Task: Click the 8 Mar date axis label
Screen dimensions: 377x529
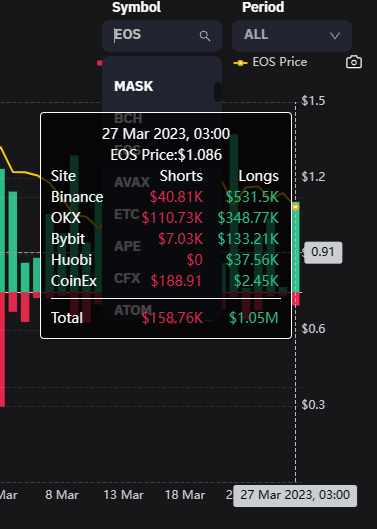Action: (x=62, y=495)
